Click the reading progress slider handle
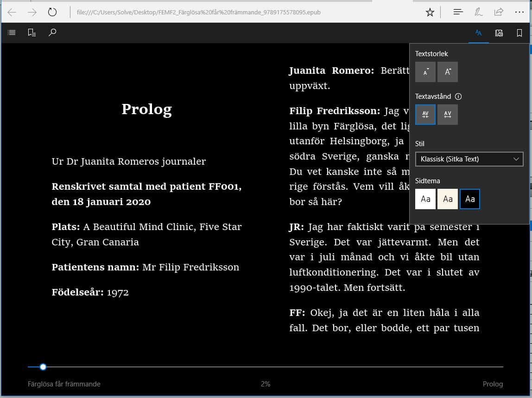The width and height of the screenshot is (532, 398). [43, 367]
